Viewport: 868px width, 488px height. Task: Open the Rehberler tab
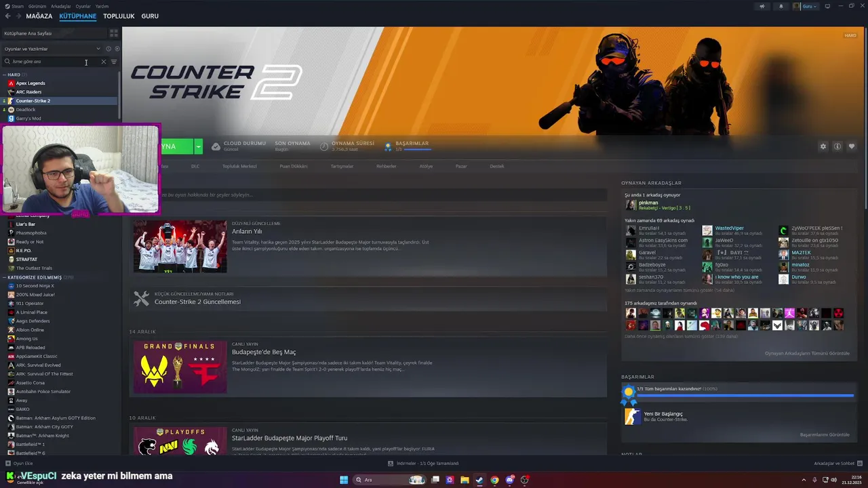[x=387, y=166]
